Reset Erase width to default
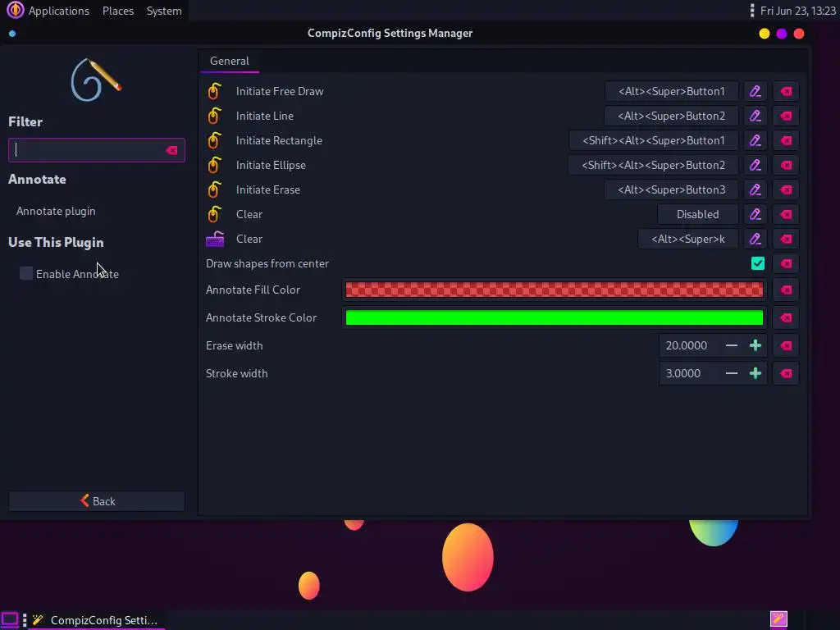840x630 pixels. 786,345
